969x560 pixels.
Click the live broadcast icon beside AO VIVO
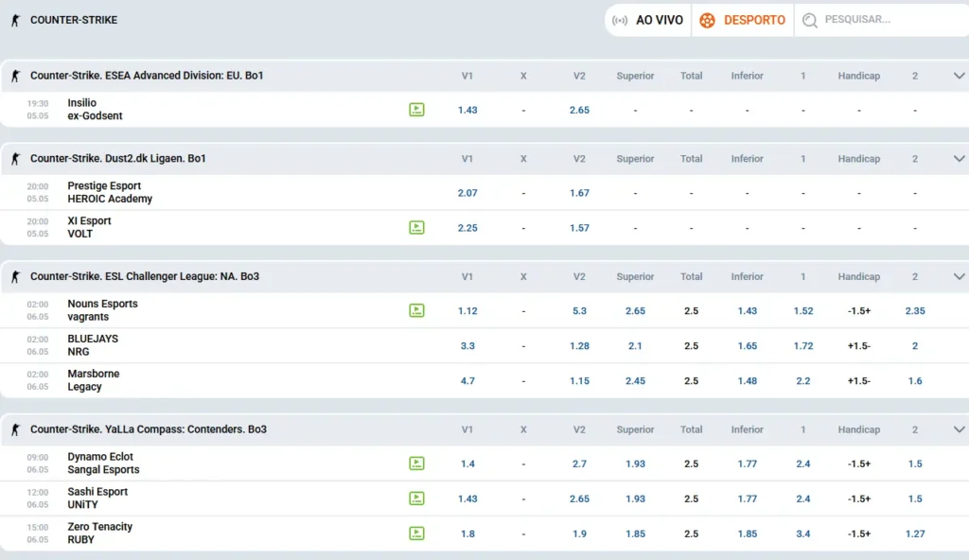coord(620,21)
